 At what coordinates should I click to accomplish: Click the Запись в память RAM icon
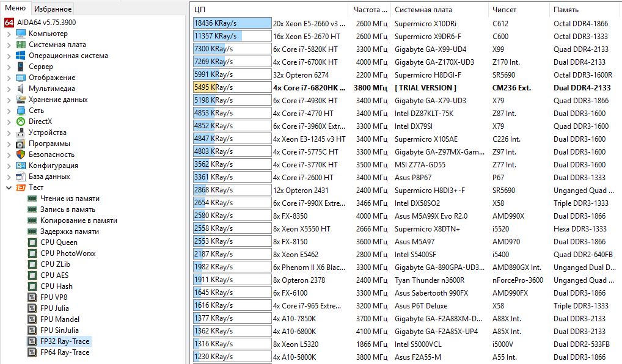32,209
